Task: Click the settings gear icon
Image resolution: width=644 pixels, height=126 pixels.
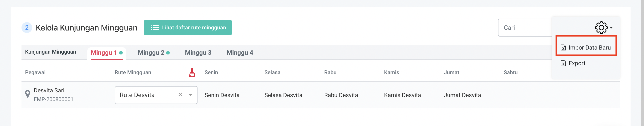Action: [601, 28]
